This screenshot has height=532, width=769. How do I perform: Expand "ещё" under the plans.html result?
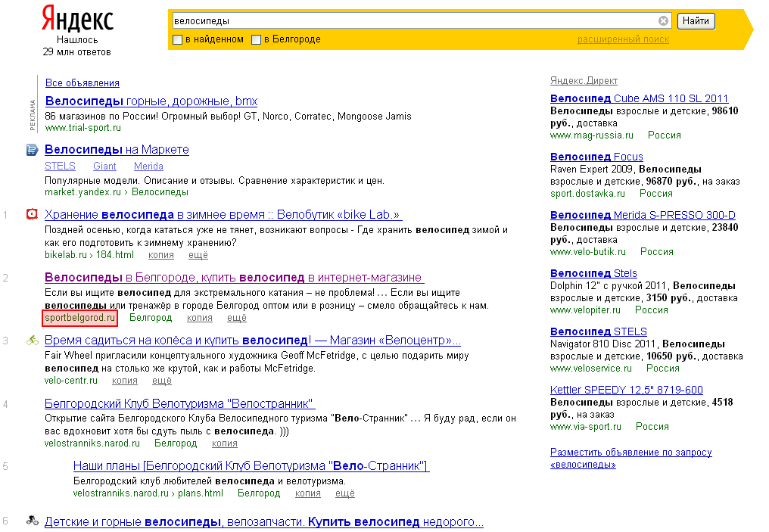[344, 493]
